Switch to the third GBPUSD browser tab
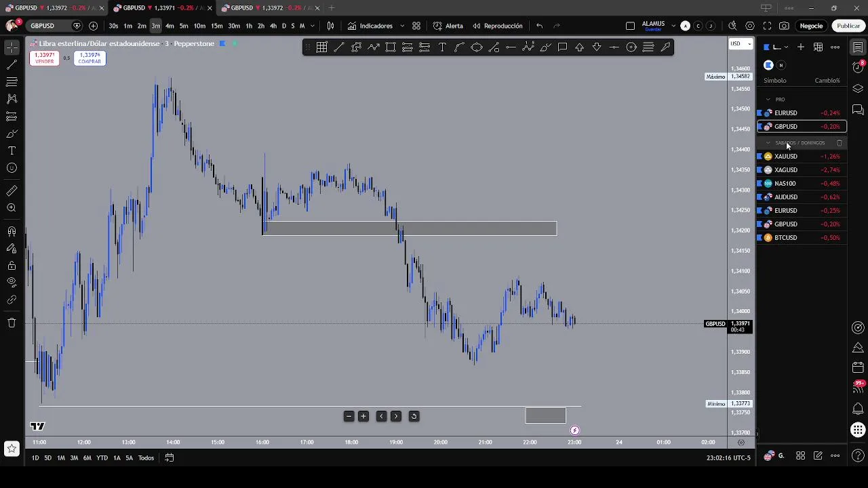This screenshot has height=488, width=868. [x=270, y=7]
